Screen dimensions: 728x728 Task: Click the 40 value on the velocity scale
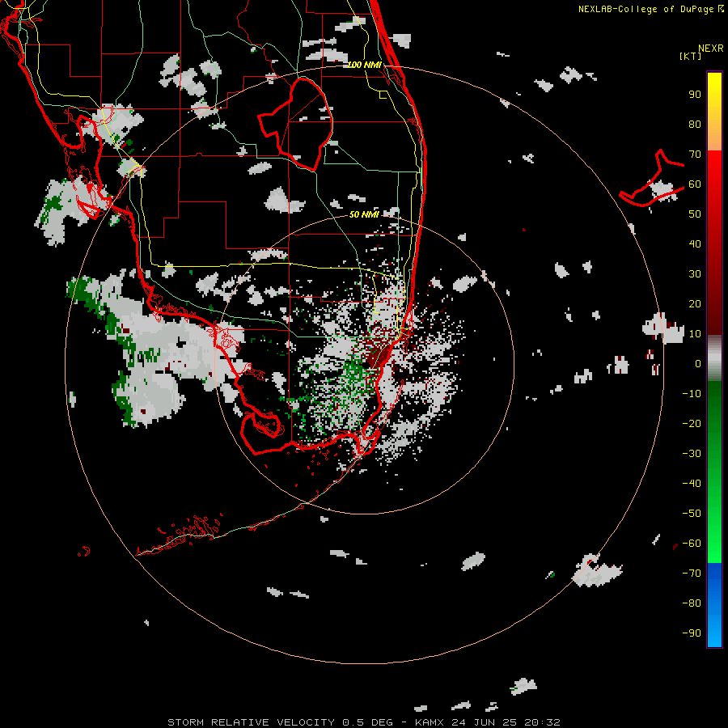coord(695,243)
